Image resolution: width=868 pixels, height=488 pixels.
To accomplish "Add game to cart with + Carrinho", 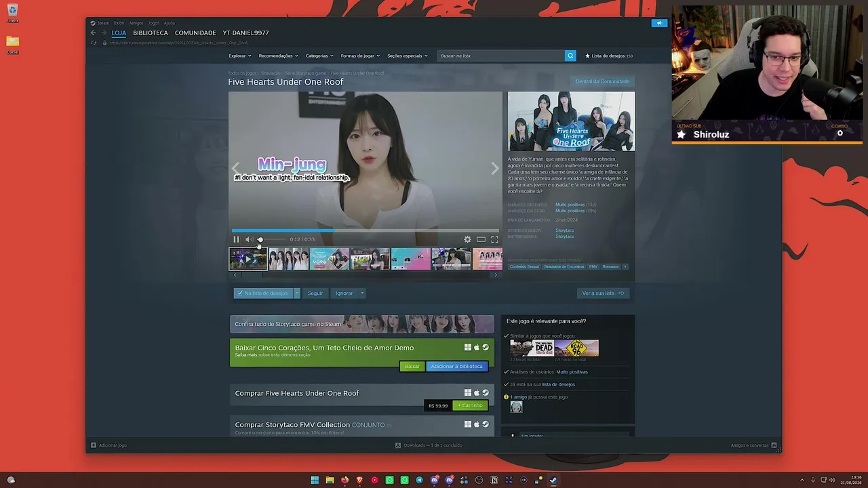I will click(470, 405).
